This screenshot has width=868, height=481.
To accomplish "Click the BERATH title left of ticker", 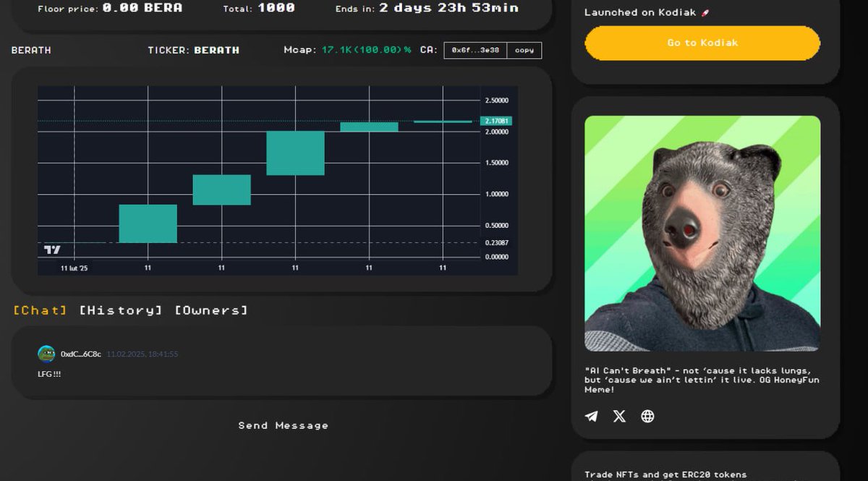I will point(31,50).
